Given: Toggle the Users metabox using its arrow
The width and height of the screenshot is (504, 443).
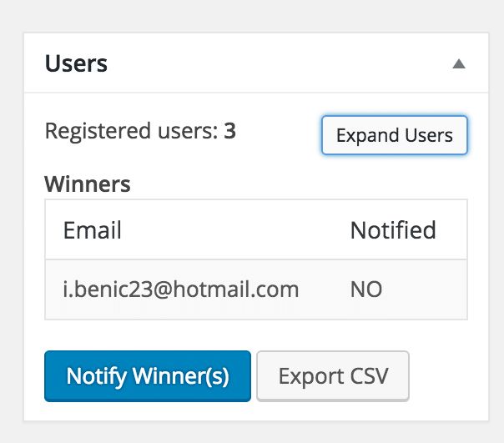Looking at the screenshot, I should 459,63.
